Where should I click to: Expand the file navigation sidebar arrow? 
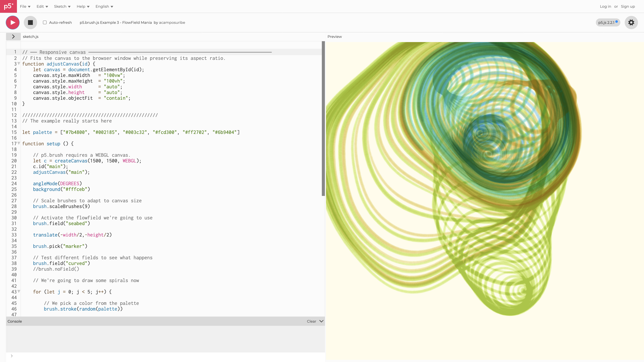13,37
